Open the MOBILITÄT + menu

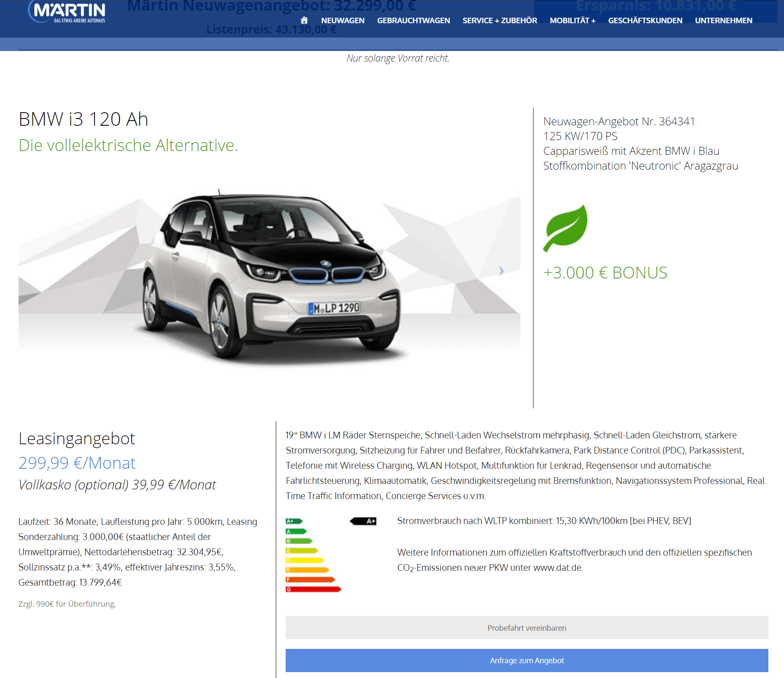[573, 20]
